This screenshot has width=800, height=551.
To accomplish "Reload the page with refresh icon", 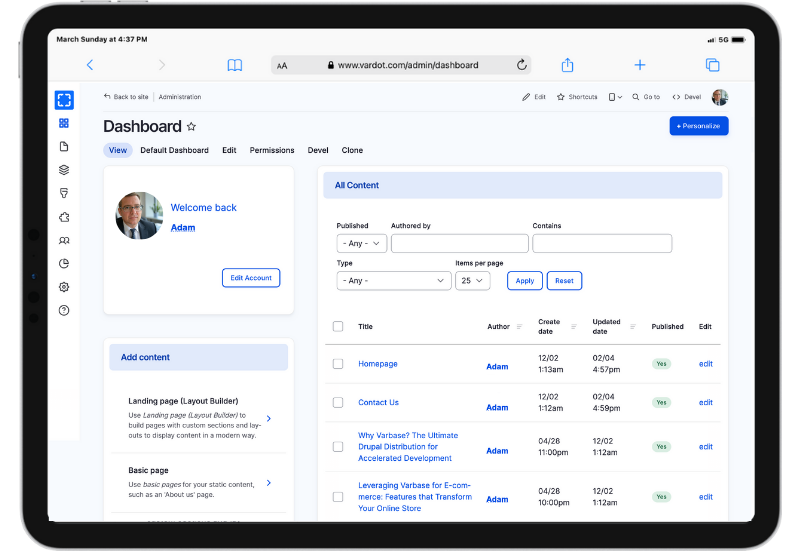I will (521, 65).
